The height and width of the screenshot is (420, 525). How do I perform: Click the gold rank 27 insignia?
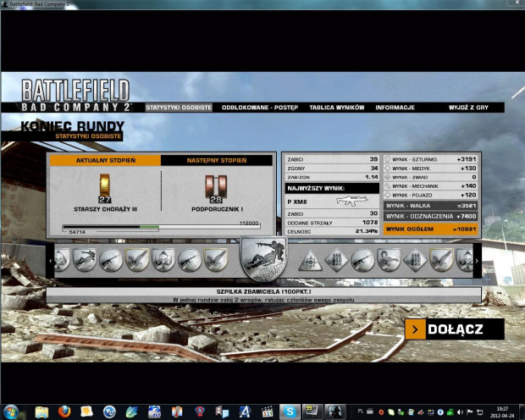click(105, 188)
